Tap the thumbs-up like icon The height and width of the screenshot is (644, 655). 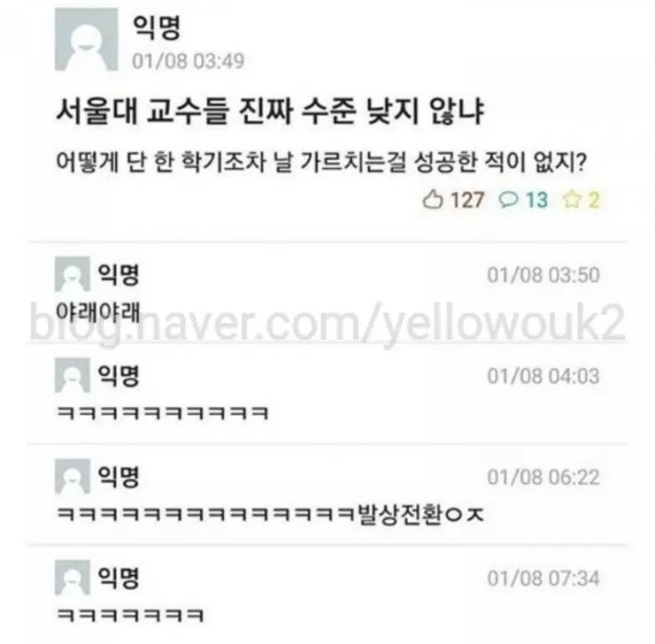[433, 200]
